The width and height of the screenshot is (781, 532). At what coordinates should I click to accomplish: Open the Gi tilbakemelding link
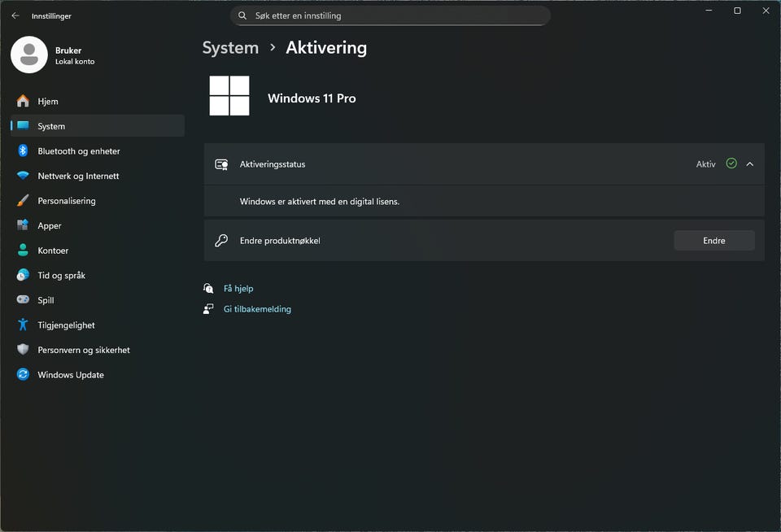click(x=257, y=309)
